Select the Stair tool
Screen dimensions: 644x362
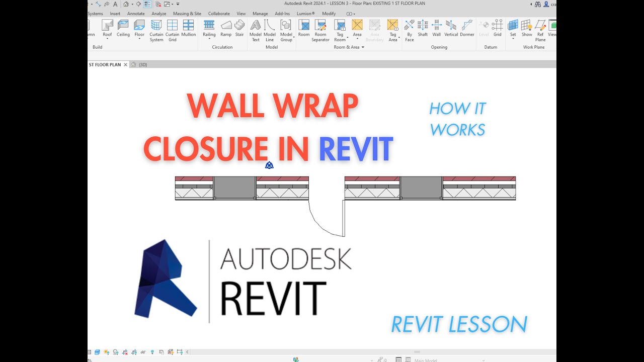pos(239,28)
